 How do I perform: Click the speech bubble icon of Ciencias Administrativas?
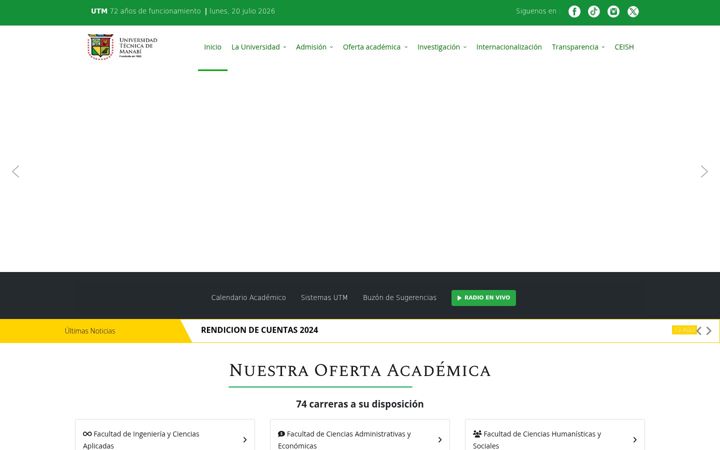(281, 433)
